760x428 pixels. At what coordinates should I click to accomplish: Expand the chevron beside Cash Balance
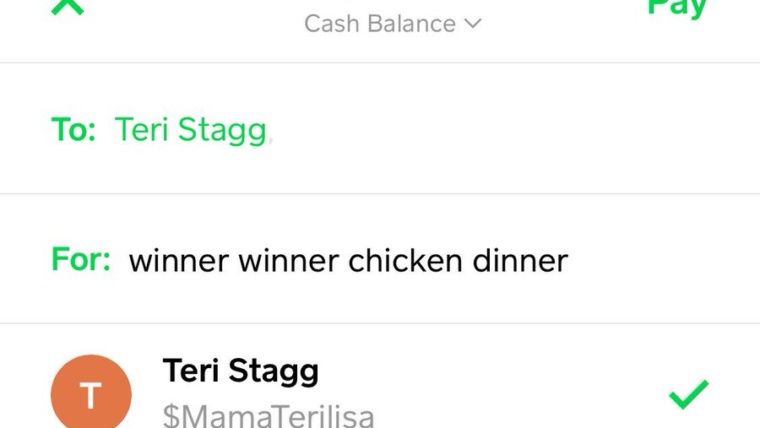(x=473, y=23)
